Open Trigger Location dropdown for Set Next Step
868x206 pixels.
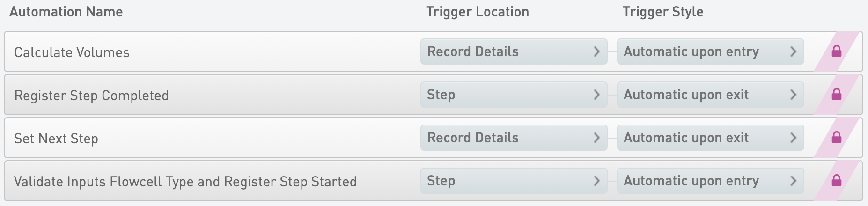(514, 138)
